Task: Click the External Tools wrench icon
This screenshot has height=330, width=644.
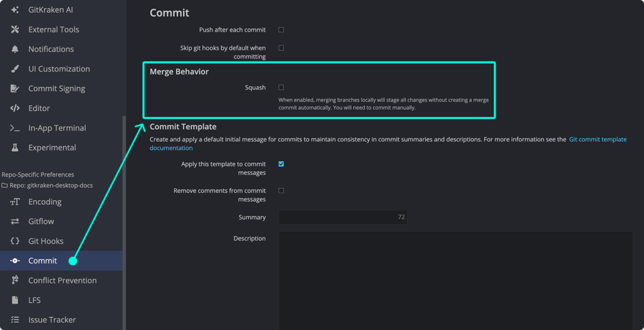Action: point(15,29)
